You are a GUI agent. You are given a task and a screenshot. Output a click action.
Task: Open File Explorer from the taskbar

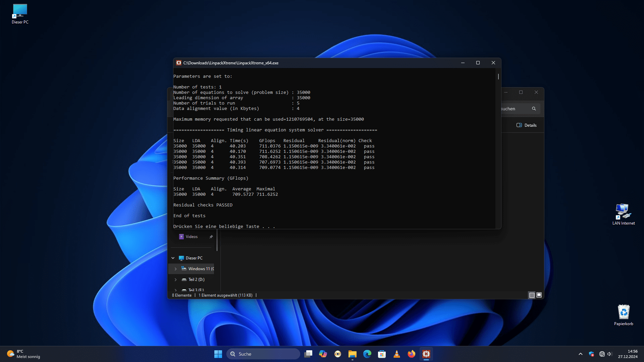(x=352, y=354)
